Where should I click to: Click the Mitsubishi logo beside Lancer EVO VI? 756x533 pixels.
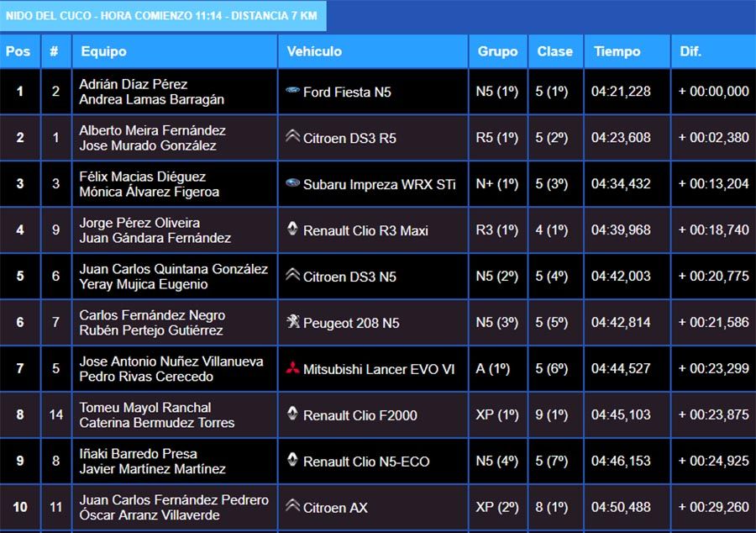point(292,367)
